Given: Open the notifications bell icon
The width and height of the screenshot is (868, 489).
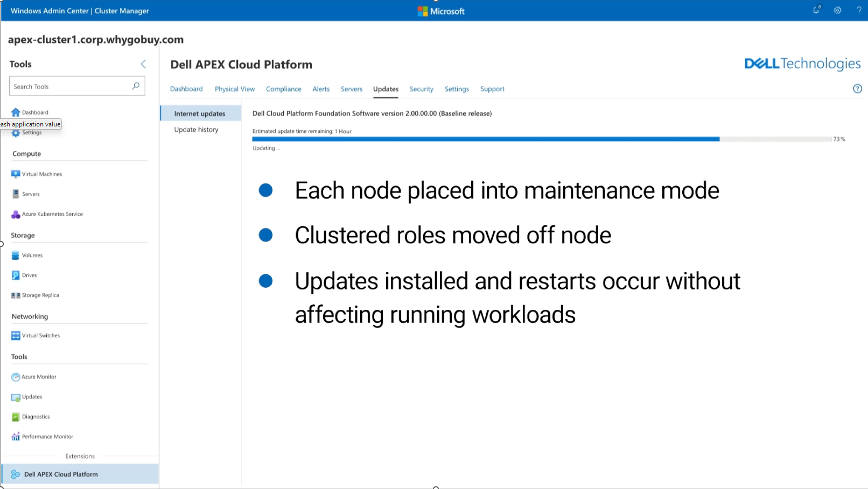Looking at the screenshot, I should 816,10.
